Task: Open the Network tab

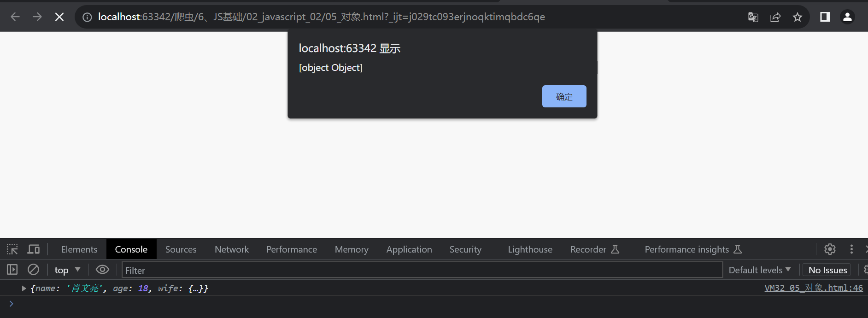Action: tap(232, 249)
